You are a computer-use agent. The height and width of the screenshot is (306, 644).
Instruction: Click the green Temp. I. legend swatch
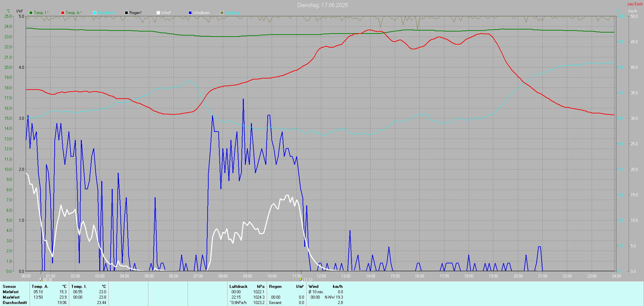pyautogui.click(x=31, y=13)
